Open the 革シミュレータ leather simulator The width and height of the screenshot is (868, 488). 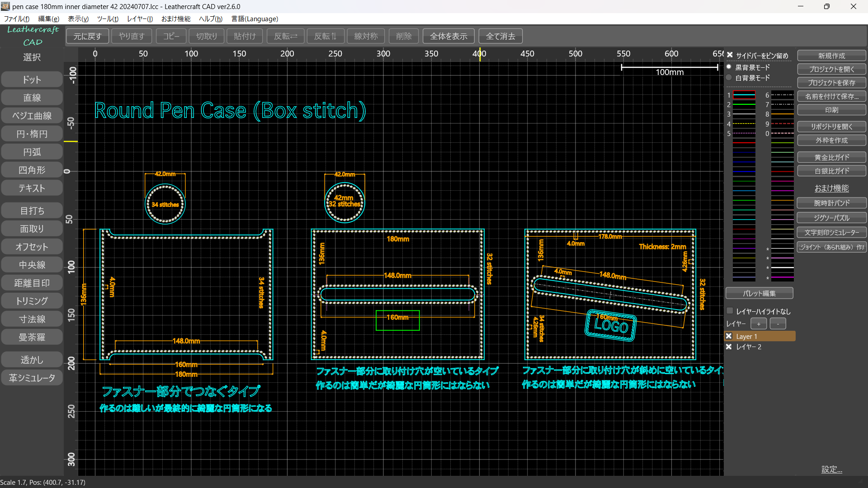coord(32,378)
